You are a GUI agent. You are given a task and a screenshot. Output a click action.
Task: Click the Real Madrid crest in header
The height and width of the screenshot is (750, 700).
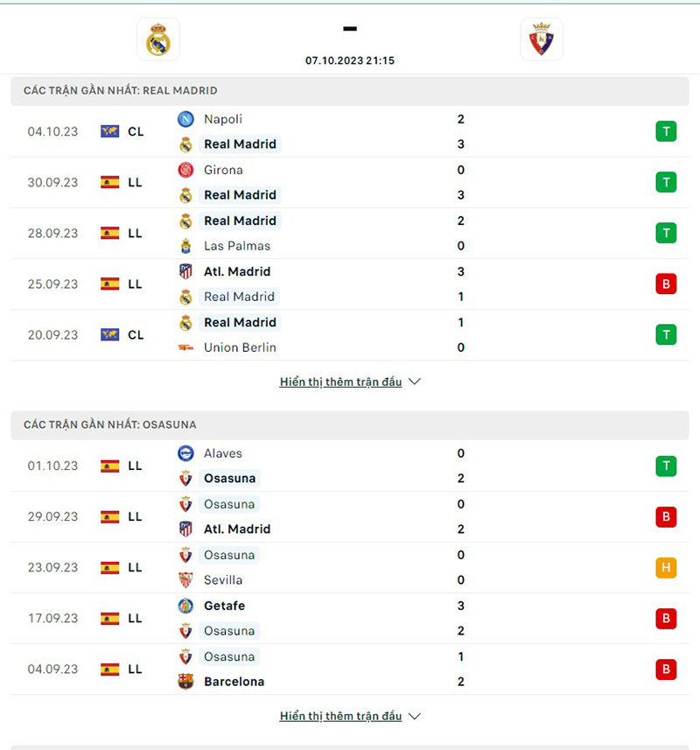(158, 39)
